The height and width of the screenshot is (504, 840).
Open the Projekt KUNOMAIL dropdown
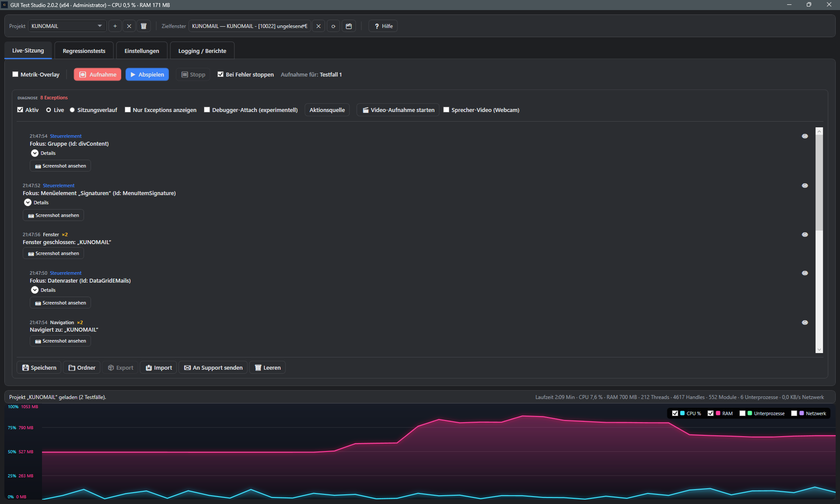(x=67, y=26)
